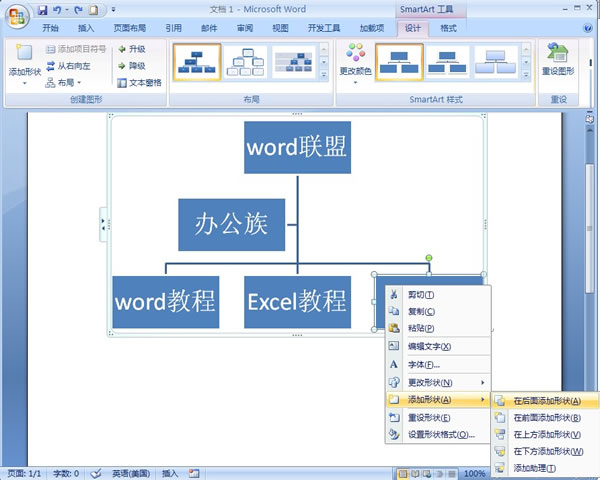Select third SmartArt style thumbnail

pos(496,62)
